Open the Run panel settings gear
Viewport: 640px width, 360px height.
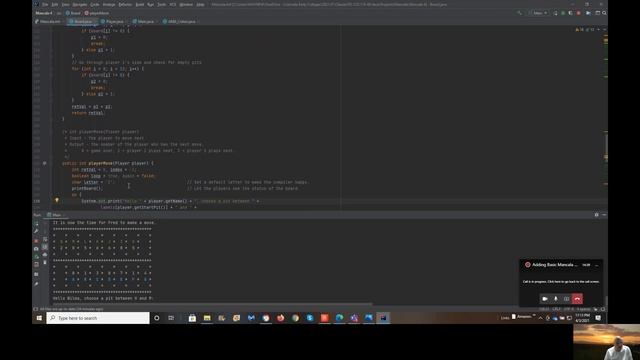point(597,215)
